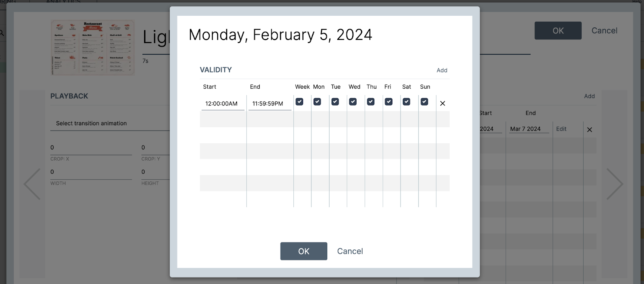644x284 pixels.
Task: Click Edit next to Mar 7 2024
Action: (561, 129)
